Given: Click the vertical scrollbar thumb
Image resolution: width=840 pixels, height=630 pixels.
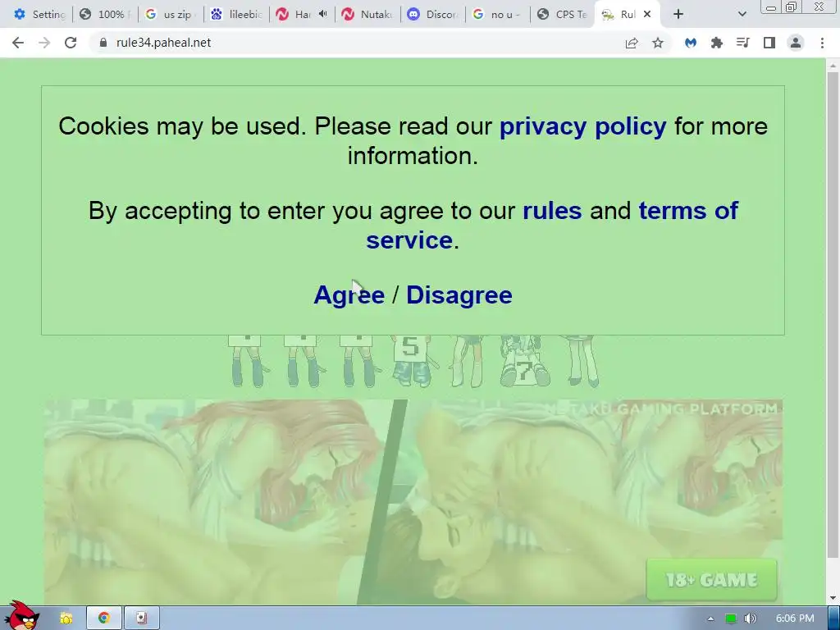Looking at the screenshot, I should click(833, 315).
